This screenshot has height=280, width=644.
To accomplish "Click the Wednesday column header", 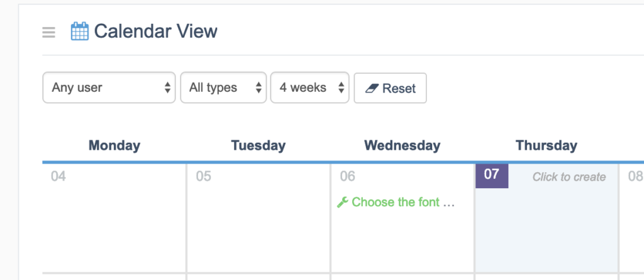I will coord(402,145).
